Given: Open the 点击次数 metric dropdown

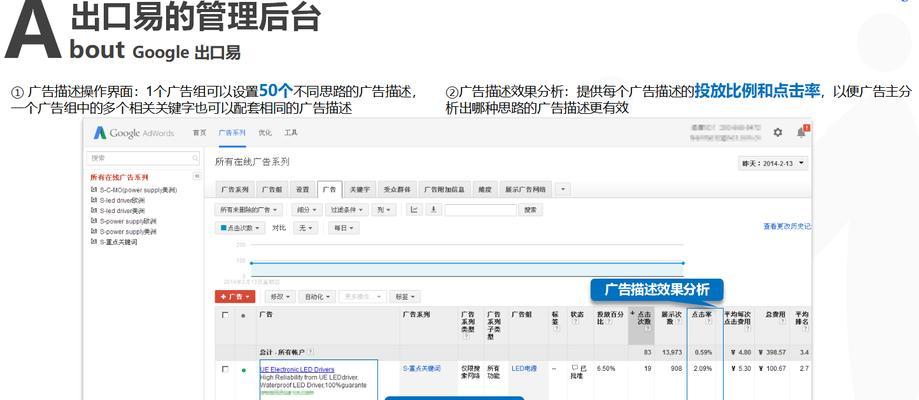Looking at the screenshot, I should click(241, 228).
